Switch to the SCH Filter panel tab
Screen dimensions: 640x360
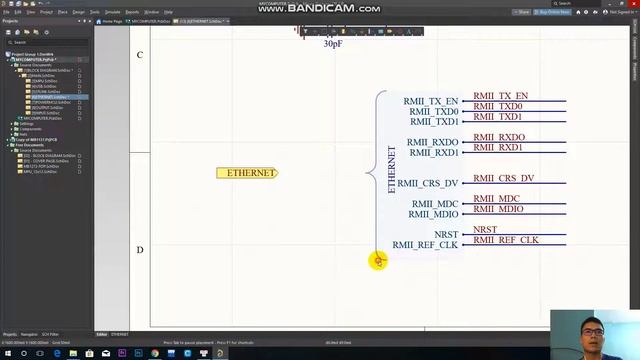[50, 334]
